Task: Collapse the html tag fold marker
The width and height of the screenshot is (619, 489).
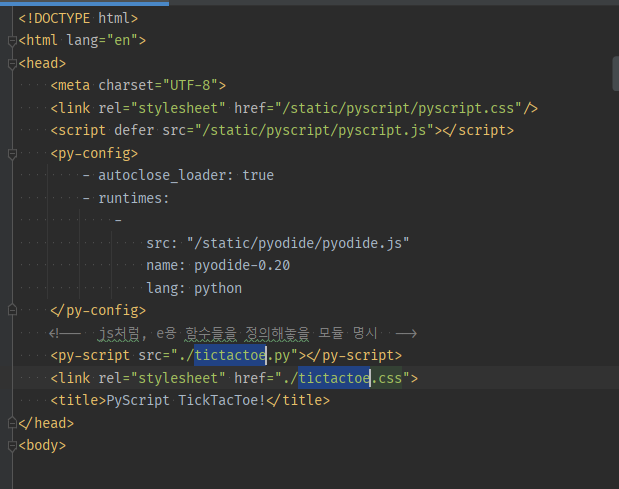Action: tap(12, 41)
